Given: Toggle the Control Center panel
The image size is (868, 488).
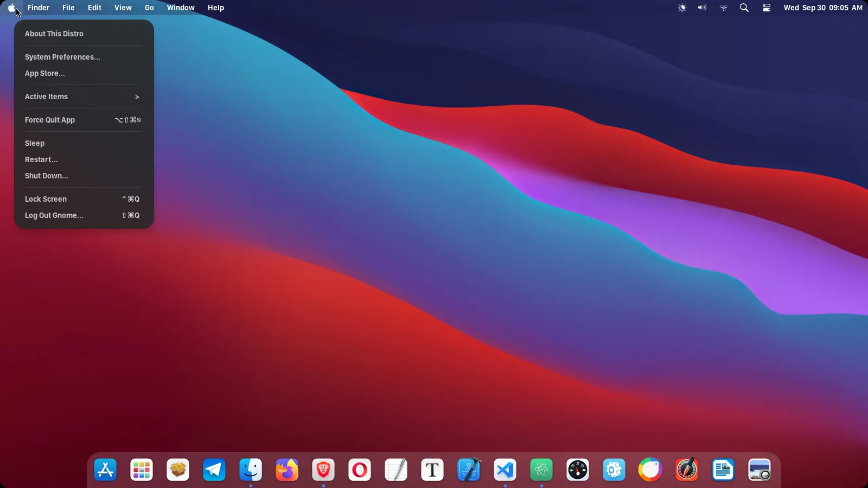Looking at the screenshot, I should (766, 8).
